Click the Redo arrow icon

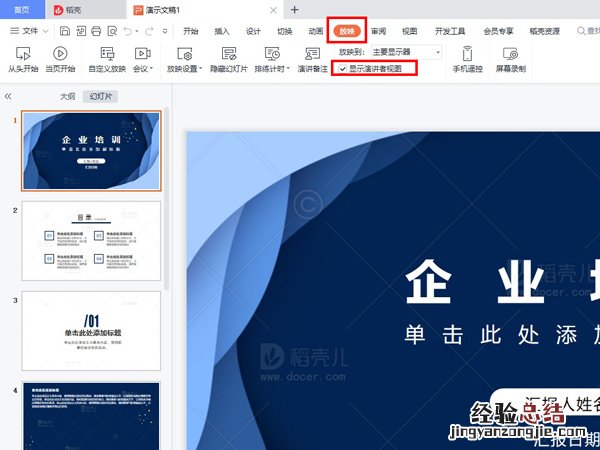coord(149,31)
